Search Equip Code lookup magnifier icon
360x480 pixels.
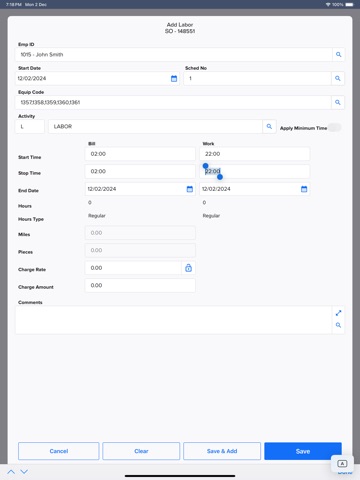tap(338, 102)
